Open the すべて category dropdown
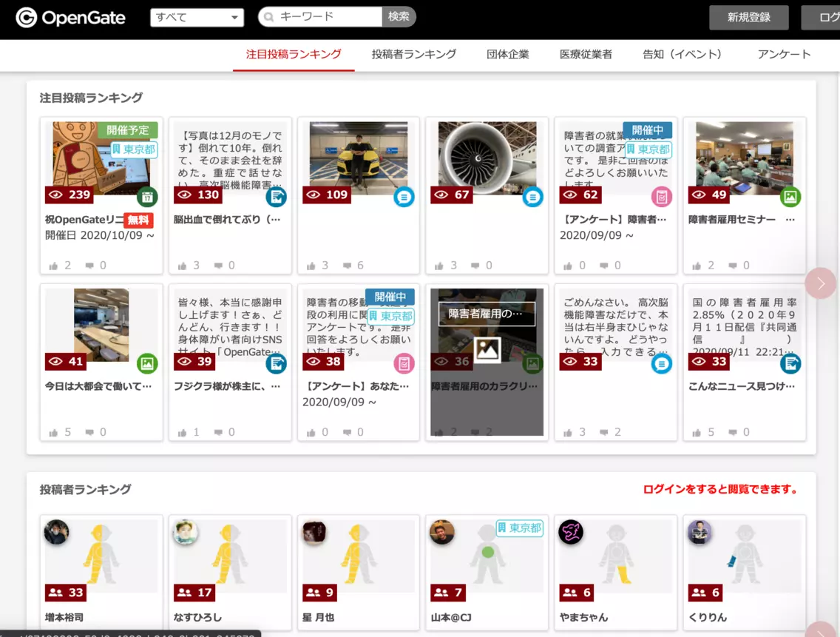This screenshot has height=637, width=840. point(197,18)
